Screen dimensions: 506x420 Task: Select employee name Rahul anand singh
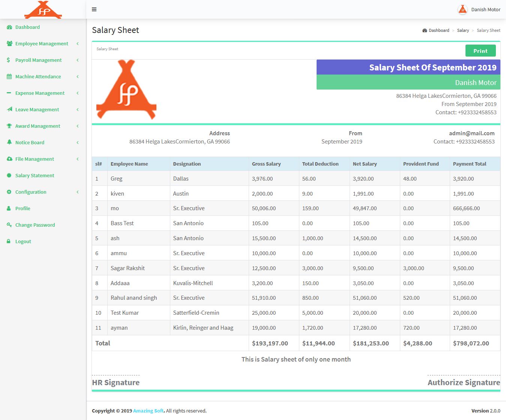134,298
